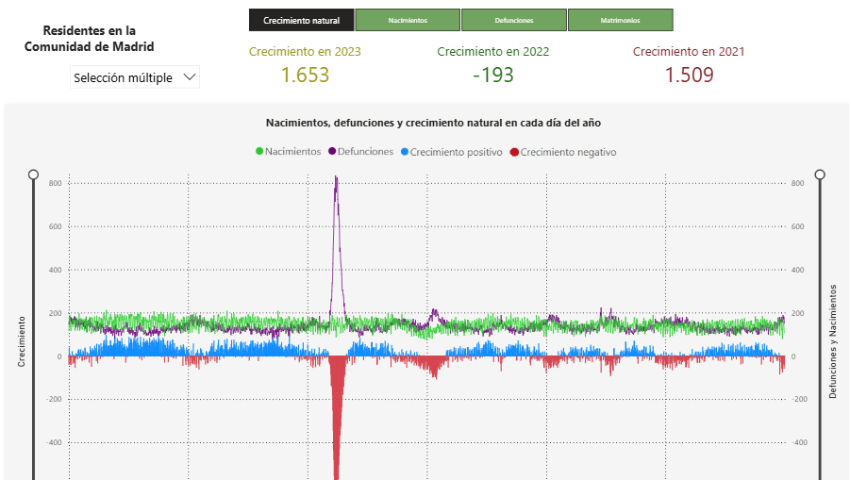Click the left axis zoom slider handle
The image size is (850, 480).
33,175
